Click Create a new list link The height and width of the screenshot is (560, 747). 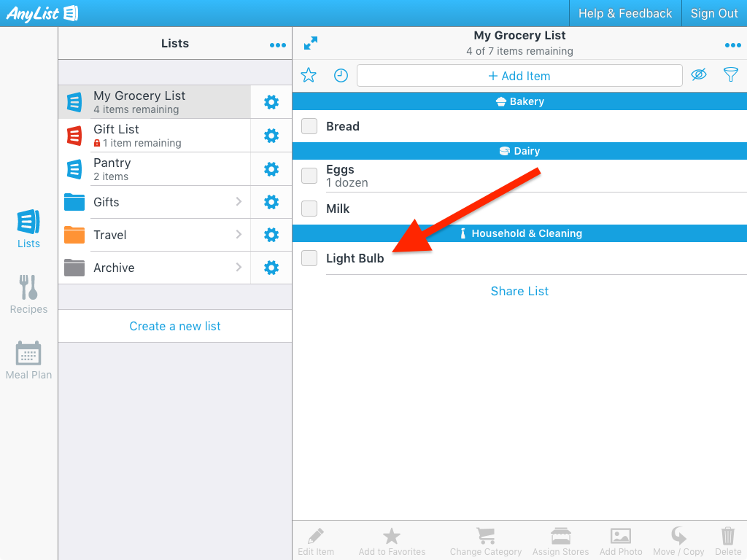[x=175, y=326]
